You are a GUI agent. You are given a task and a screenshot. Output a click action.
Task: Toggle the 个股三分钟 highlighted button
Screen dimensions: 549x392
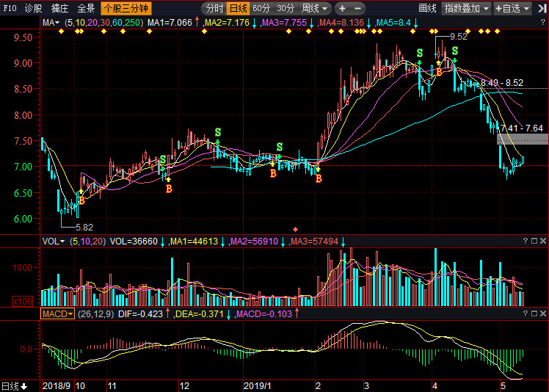coord(126,9)
